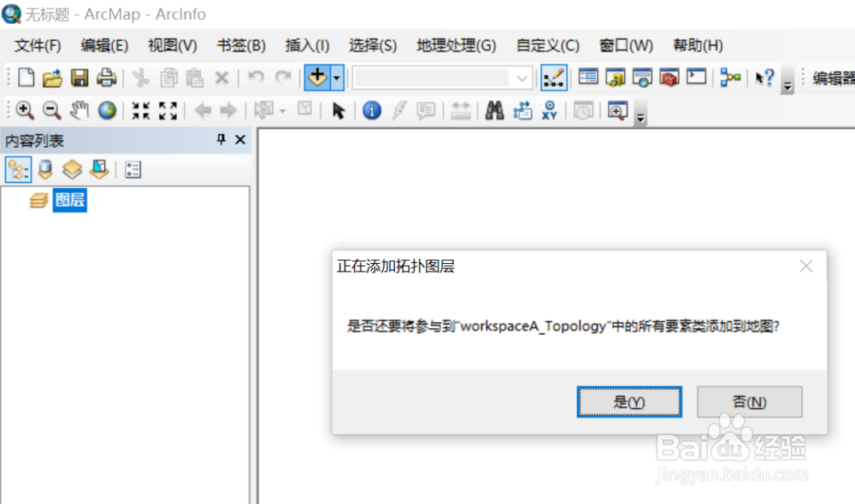The height and width of the screenshot is (504, 855).
Task: Choose the Select Elements black arrow tool
Action: [338, 110]
